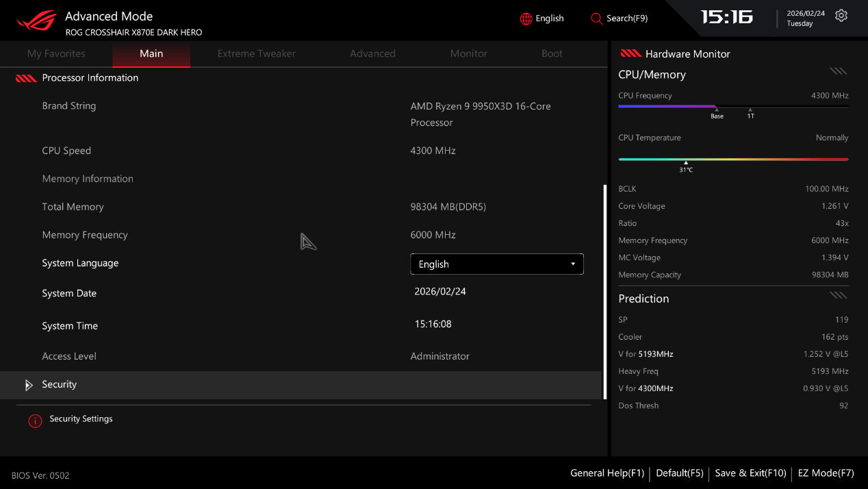
Task: Open the My Favorites tab
Action: pos(56,54)
